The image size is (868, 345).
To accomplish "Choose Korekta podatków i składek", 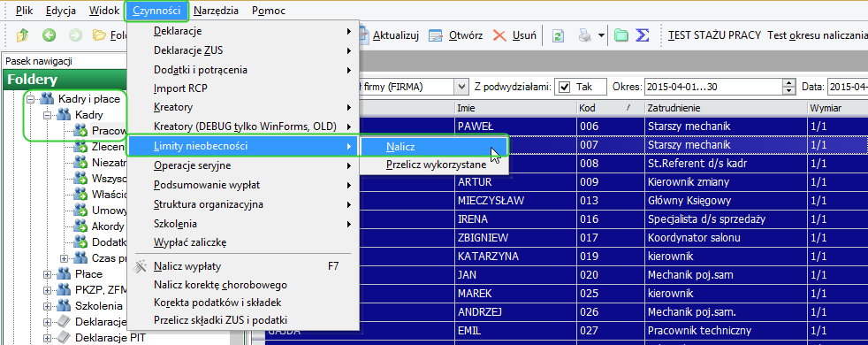I will click(244, 303).
